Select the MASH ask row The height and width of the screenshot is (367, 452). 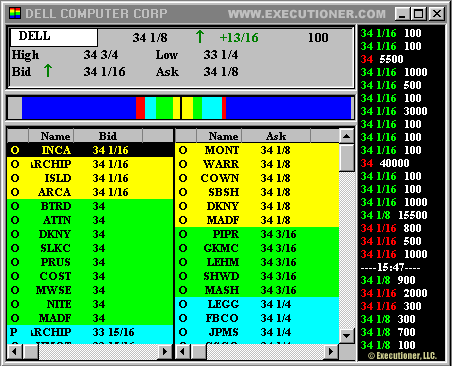(257, 290)
